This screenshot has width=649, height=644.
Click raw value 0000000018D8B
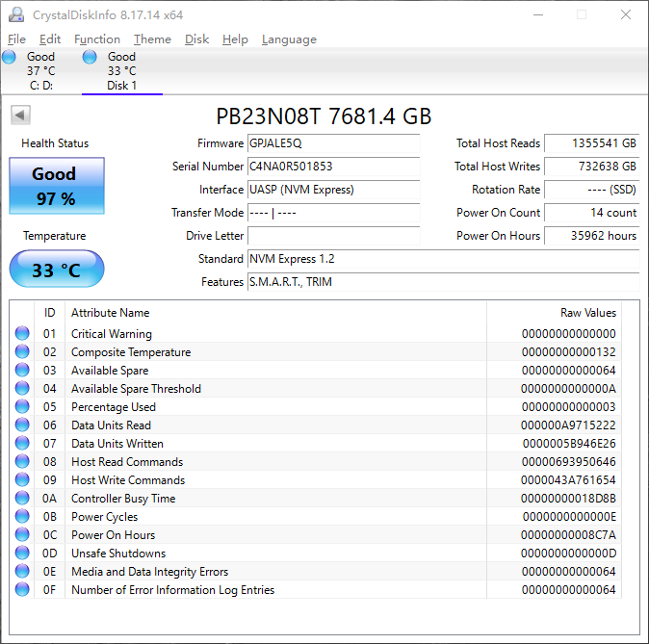pyautogui.click(x=568, y=499)
